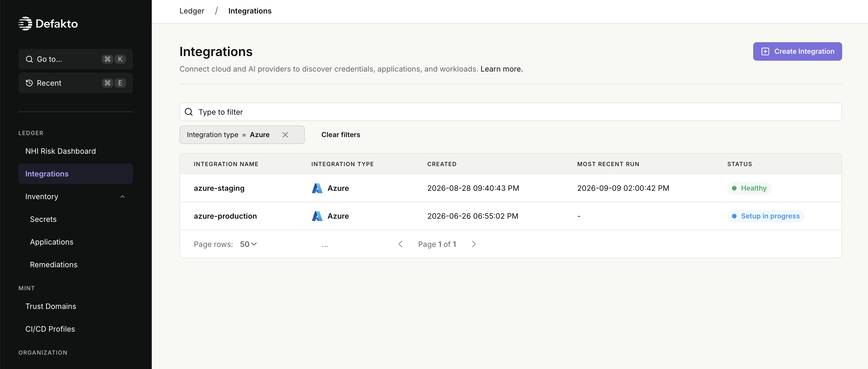This screenshot has height=369, width=868.
Task: Open Applications under Inventory
Action: [51, 242]
